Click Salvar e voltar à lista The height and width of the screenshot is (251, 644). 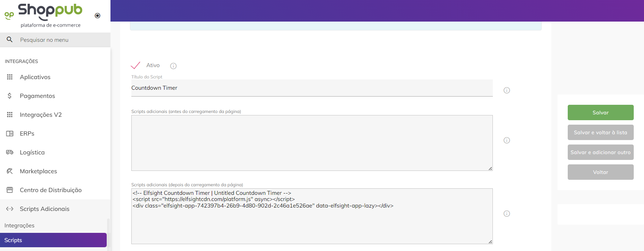tap(600, 133)
